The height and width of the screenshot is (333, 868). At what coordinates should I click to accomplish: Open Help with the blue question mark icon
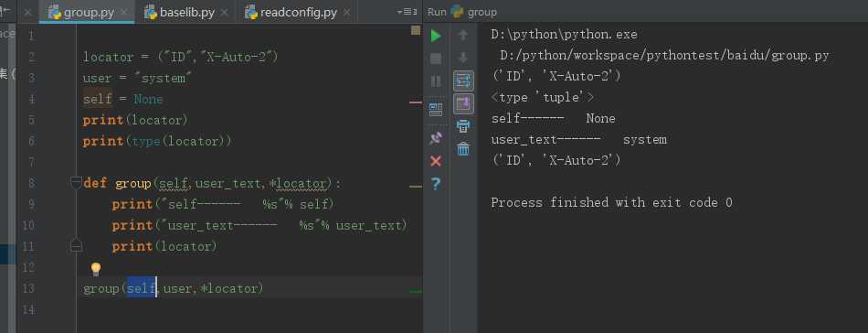pyautogui.click(x=436, y=183)
